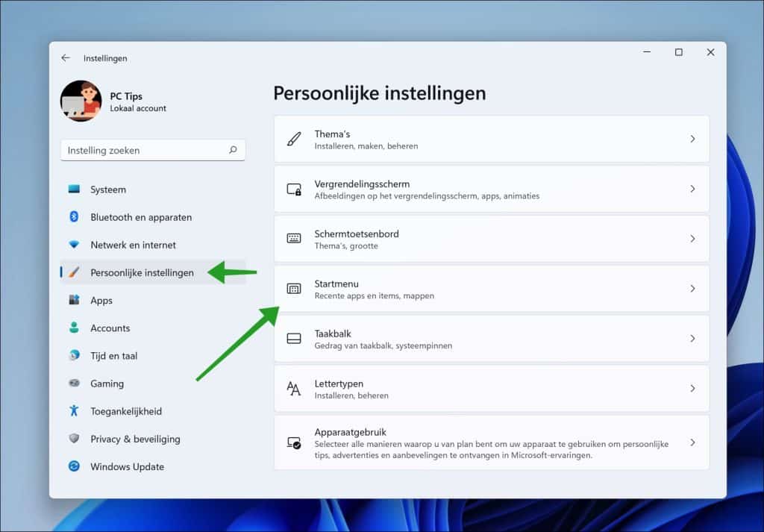Viewport: 764px width, 532px height.
Task: Select Persoonlijke instellingen in sidebar
Action: pos(153,272)
